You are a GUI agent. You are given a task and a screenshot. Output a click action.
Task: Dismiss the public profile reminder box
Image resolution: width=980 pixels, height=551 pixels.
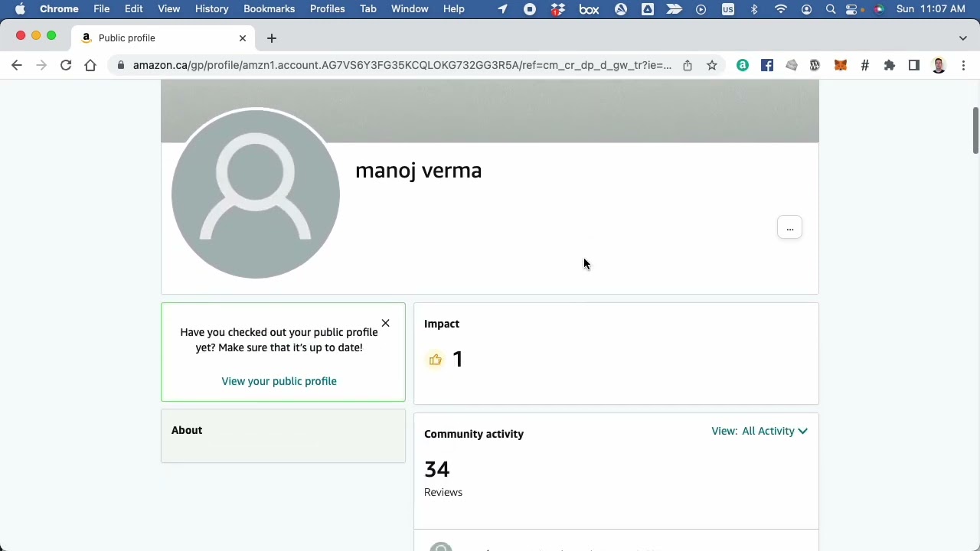385,323
